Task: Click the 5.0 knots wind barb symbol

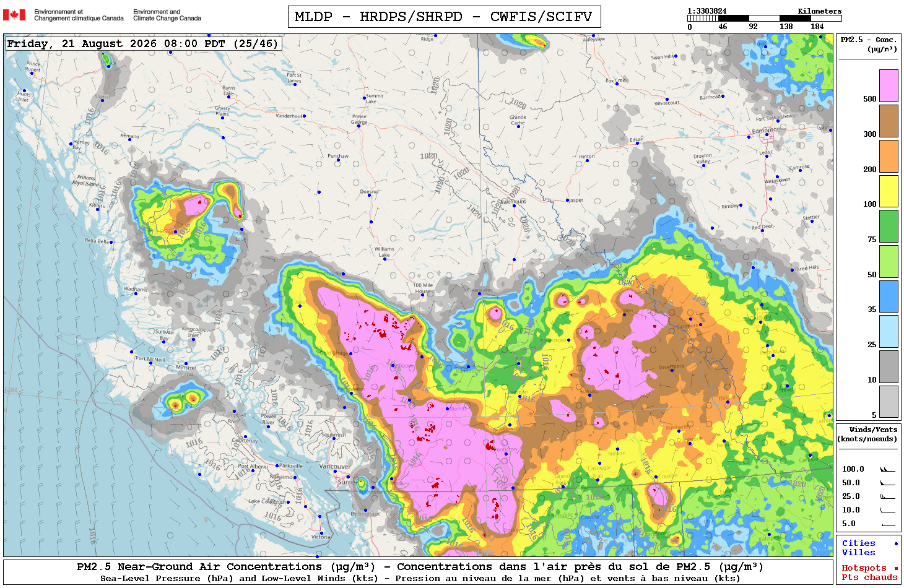Action: click(887, 524)
